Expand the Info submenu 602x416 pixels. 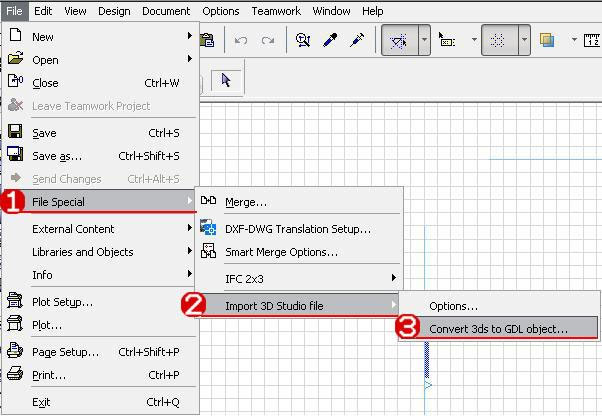pos(190,274)
